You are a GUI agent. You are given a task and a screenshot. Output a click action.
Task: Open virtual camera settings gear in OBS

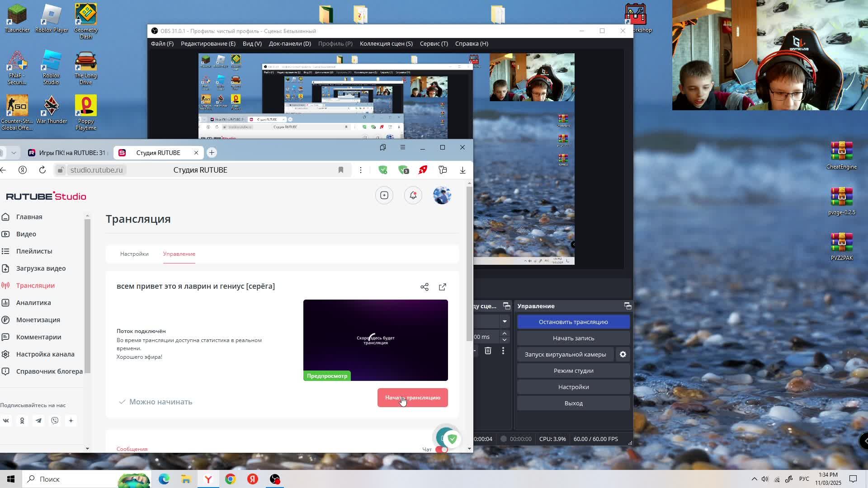[623, 354]
